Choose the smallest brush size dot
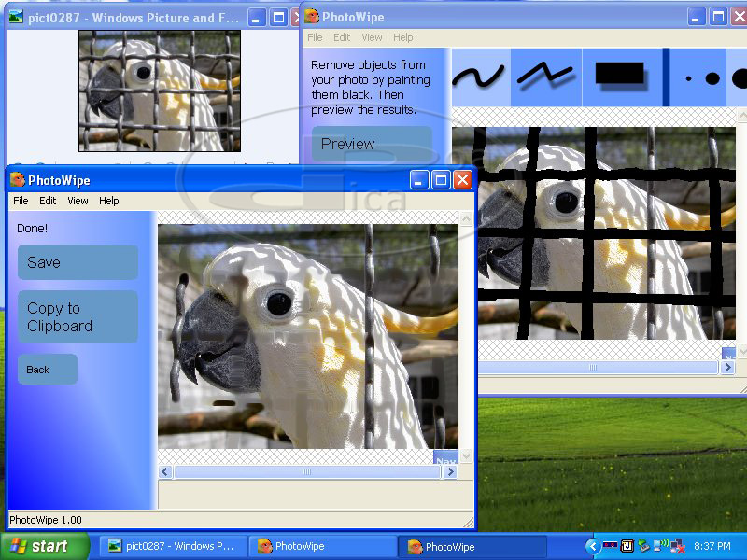 (x=688, y=79)
